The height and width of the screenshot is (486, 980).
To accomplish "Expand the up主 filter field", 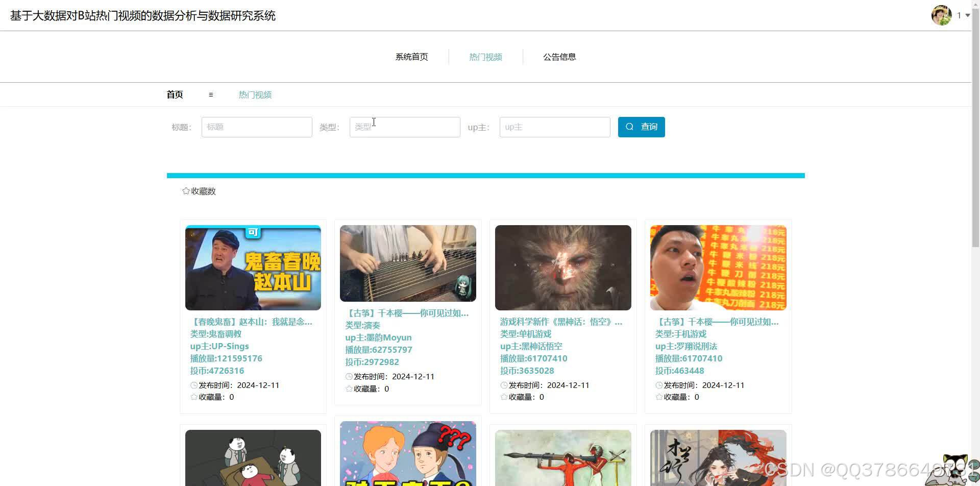I will pyautogui.click(x=555, y=127).
